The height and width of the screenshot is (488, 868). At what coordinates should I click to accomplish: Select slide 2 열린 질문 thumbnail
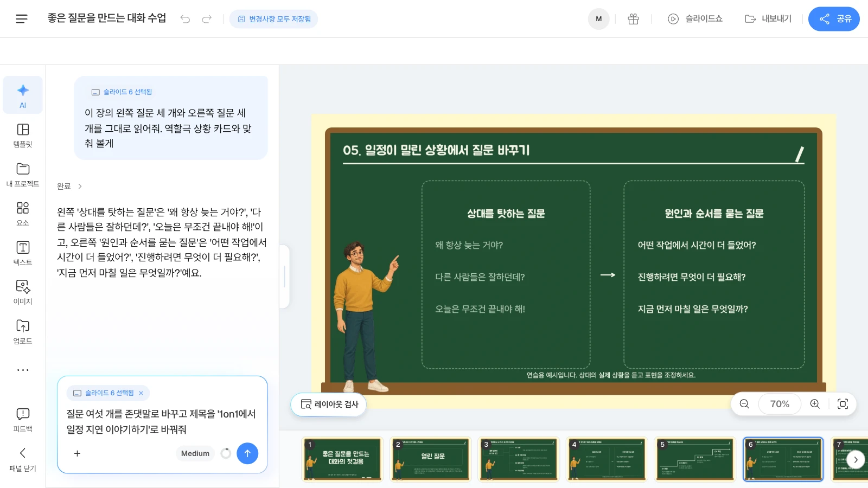coord(431,459)
